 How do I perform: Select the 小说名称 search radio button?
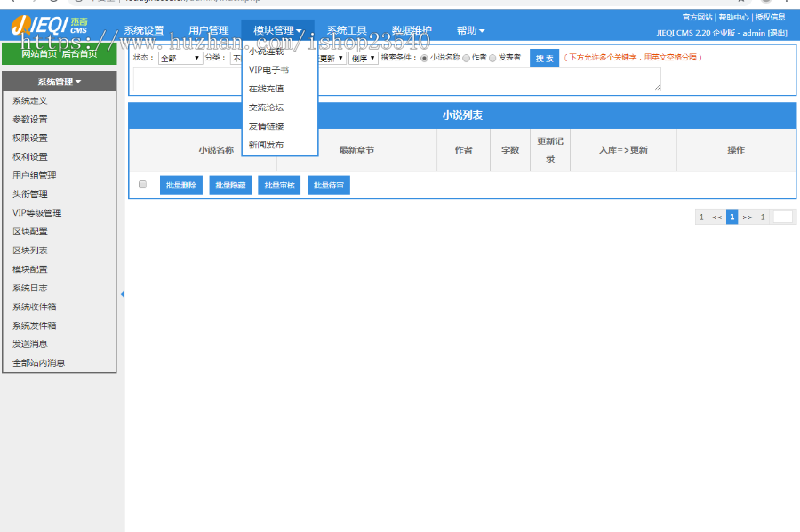pos(423,56)
